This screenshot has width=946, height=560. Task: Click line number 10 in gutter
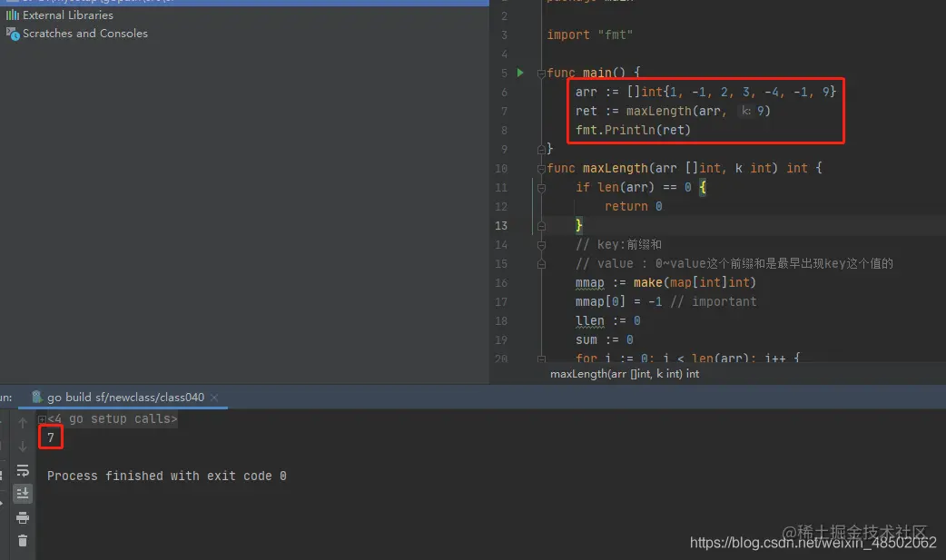501,168
